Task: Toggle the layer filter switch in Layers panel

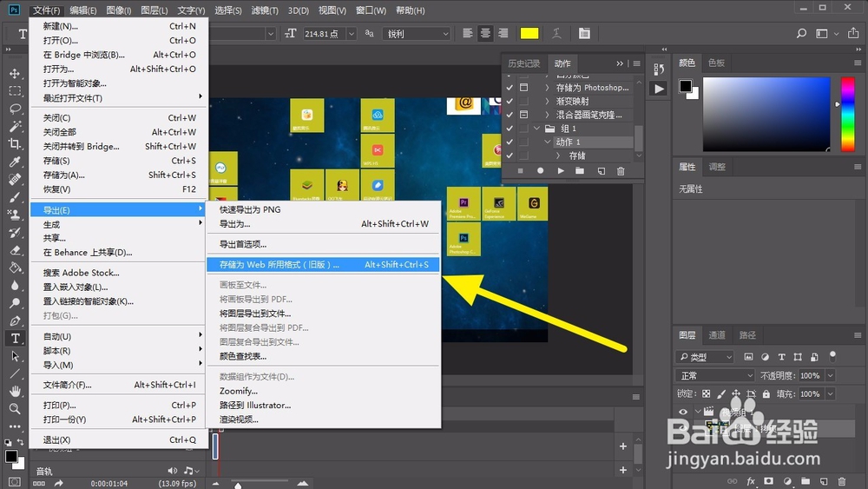Action: 833,356
